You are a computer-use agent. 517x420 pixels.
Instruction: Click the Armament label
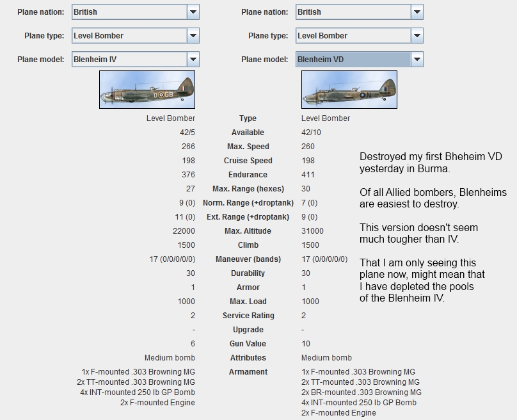(248, 372)
